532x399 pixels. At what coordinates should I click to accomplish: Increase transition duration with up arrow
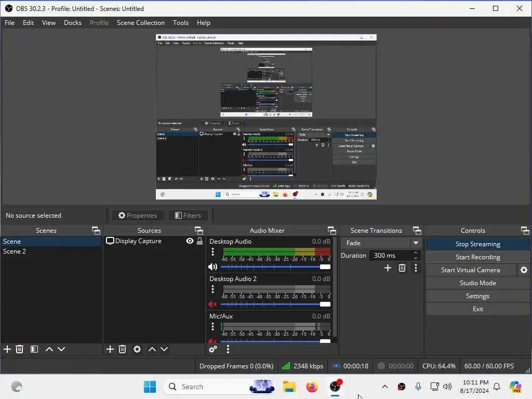[x=416, y=253]
